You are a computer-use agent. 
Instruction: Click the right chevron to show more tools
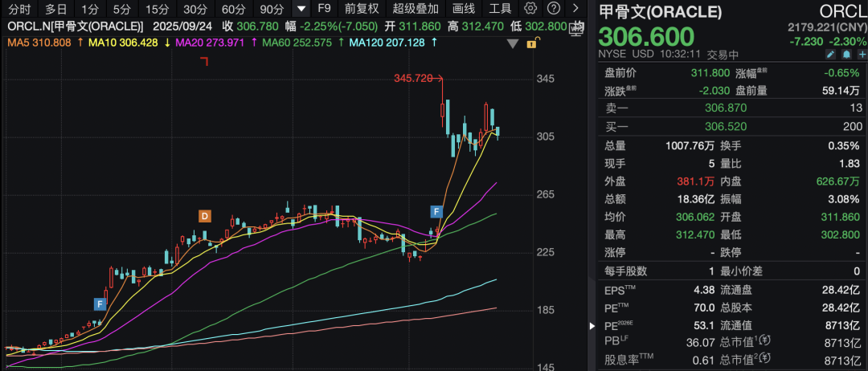pos(575,8)
